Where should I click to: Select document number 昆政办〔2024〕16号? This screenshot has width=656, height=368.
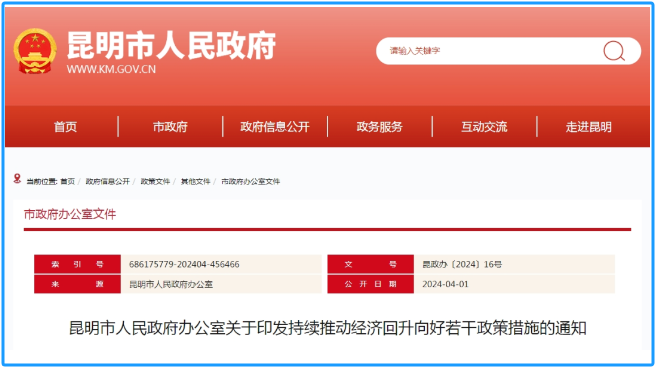(x=462, y=264)
